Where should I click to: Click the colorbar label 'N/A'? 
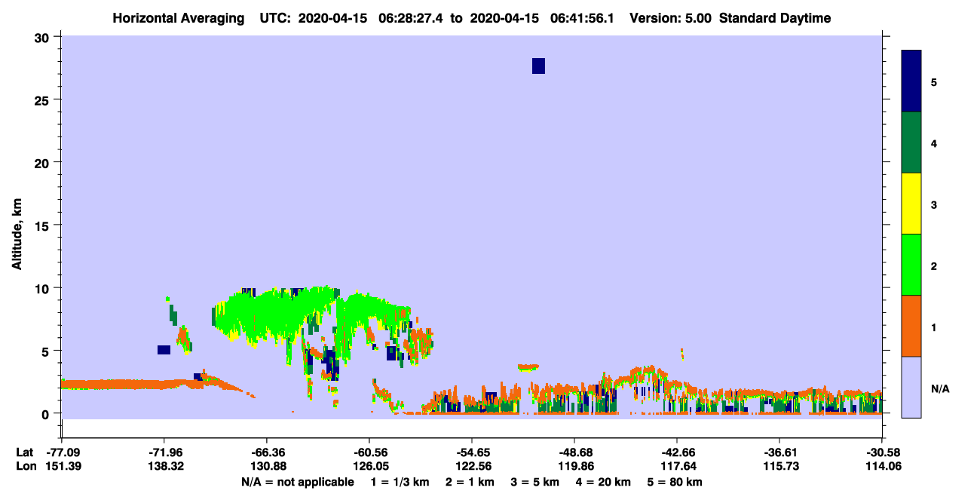coord(940,388)
